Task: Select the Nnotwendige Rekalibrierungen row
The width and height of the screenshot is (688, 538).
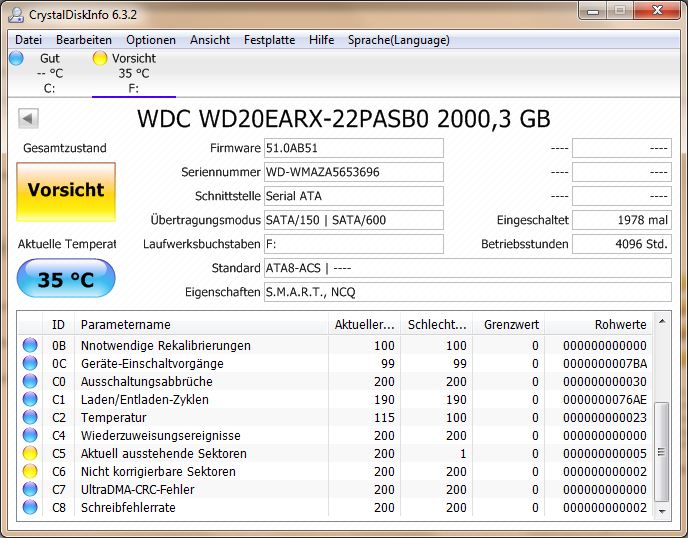Action: [x=335, y=345]
